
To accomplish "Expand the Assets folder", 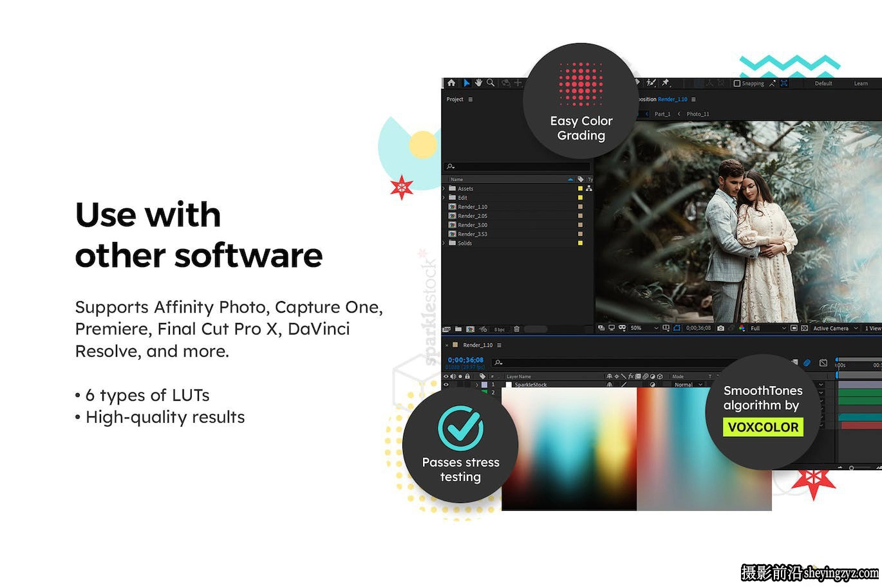I will (444, 188).
